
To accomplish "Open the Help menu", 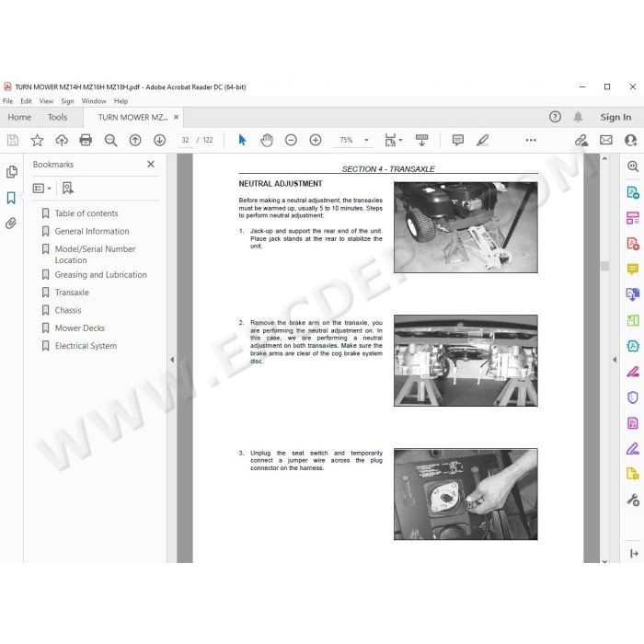I will point(121,101).
